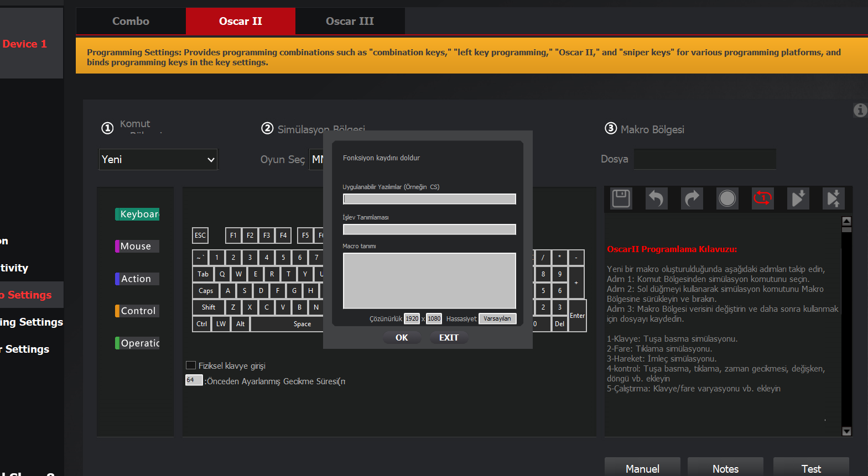Viewport: 868px width, 476px height.
Task: Click the W key on the virtual keyboard
Action: click(x=239, y=274)
